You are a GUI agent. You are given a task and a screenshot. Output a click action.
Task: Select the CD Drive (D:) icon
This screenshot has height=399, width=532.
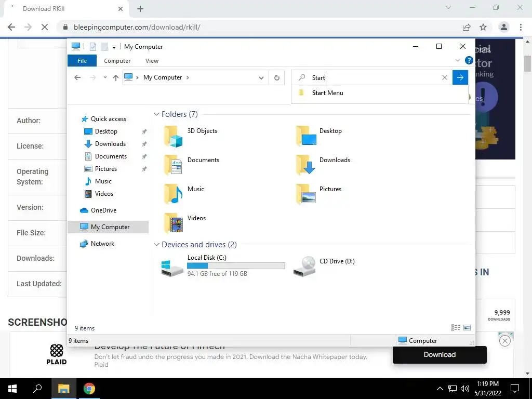[x=304, y=267]
